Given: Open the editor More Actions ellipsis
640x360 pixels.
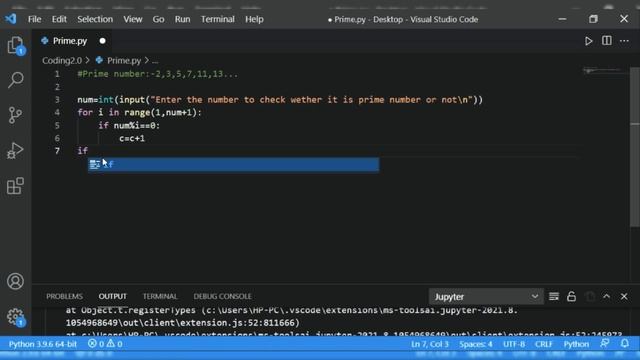Looking at the screenshot, I should coord(624,41).
